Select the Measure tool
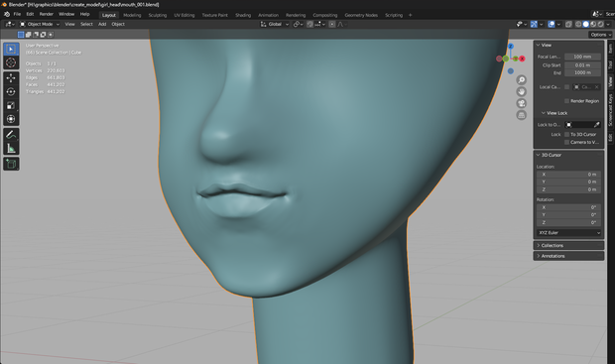The height and width of the screenshot is (364, 615). [11, 148]
